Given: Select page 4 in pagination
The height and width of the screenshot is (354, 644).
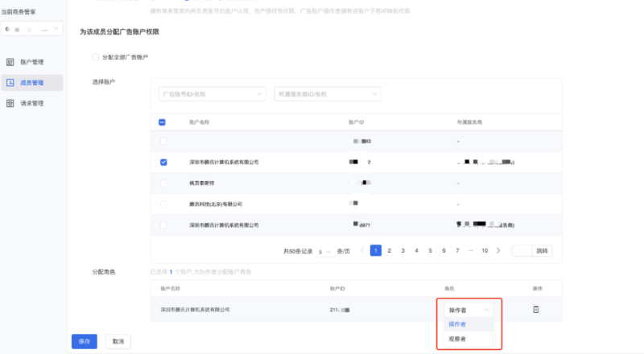Looking at the screenshot, I should pyautogui.click(x=416, y=250).
